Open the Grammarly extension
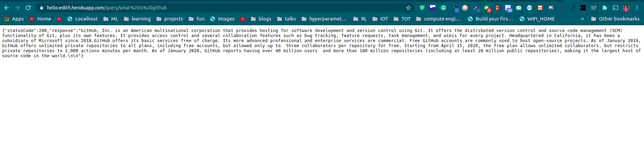644x145 pixels. click(443, 8)
